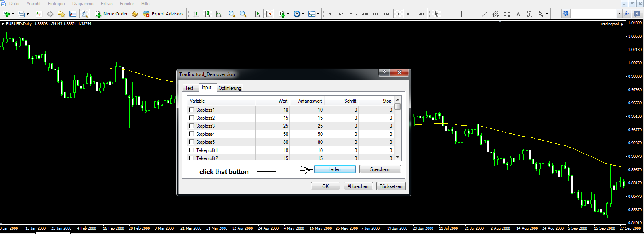Click the Zoom In magnifier icon

(x=232, y=14)
